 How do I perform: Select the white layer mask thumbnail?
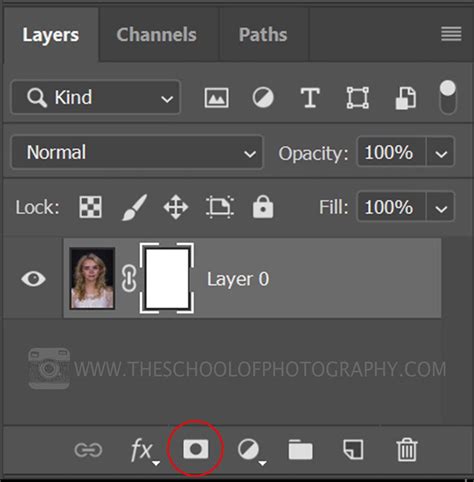tap(167, 278)
